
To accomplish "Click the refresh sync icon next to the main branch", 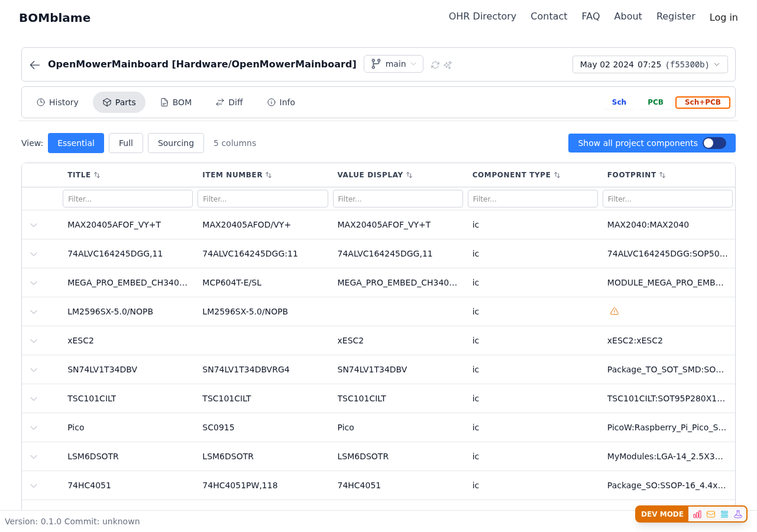I will point(435,65).
